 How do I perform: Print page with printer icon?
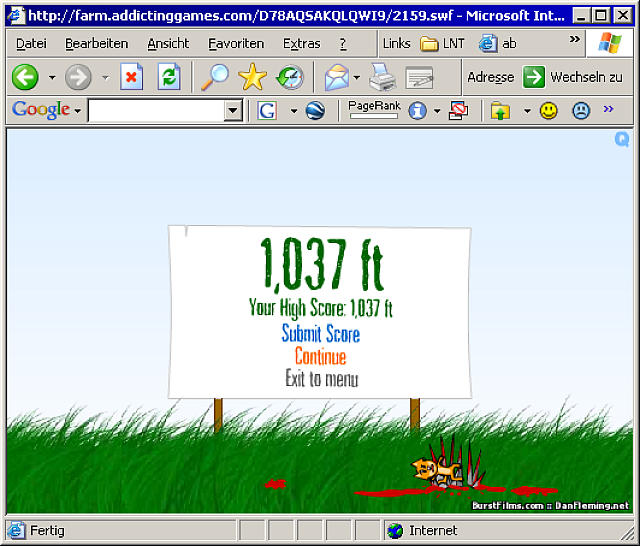[382, 77]
